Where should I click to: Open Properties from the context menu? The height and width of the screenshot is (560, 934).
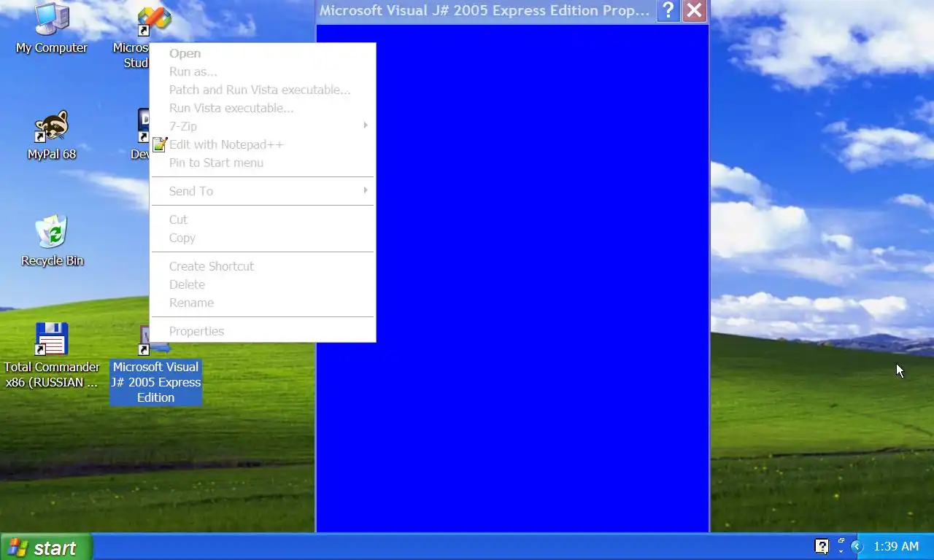pyautogui.click(x=263, y=331)
